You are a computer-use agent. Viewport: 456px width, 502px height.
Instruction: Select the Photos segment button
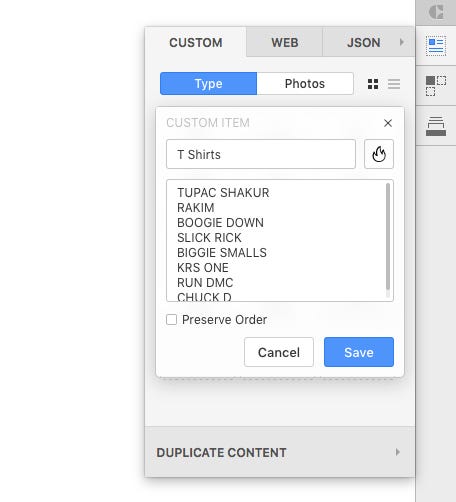pos(305,83)
